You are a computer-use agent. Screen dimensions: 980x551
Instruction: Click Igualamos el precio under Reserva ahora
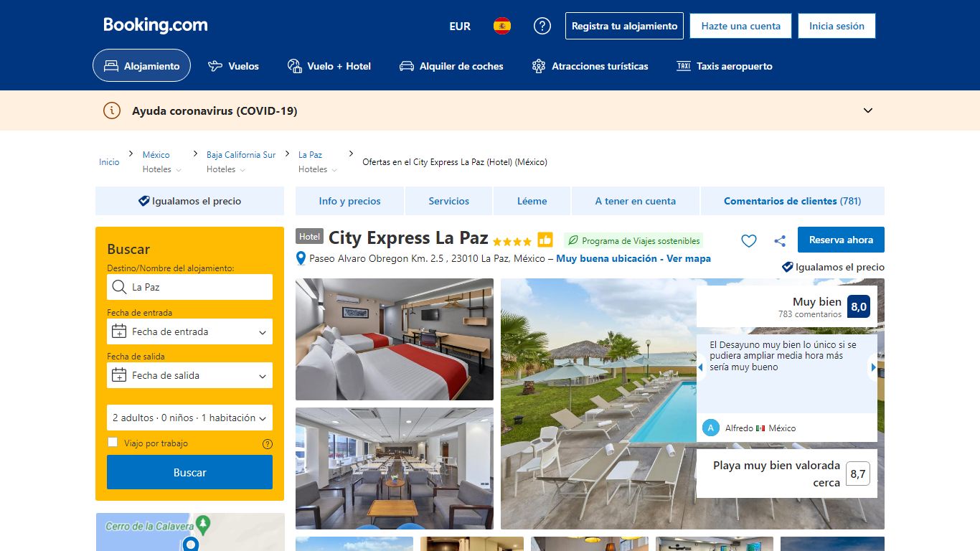click(833, 267)
